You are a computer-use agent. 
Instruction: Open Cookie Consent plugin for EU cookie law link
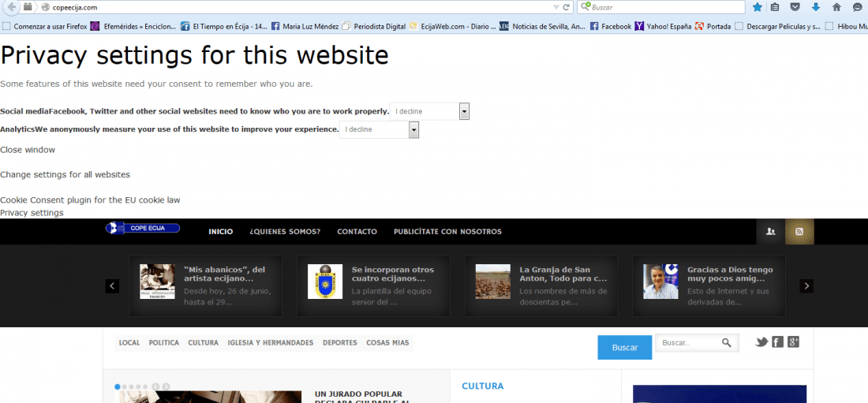pyautogui.click(x=90, y=200)
